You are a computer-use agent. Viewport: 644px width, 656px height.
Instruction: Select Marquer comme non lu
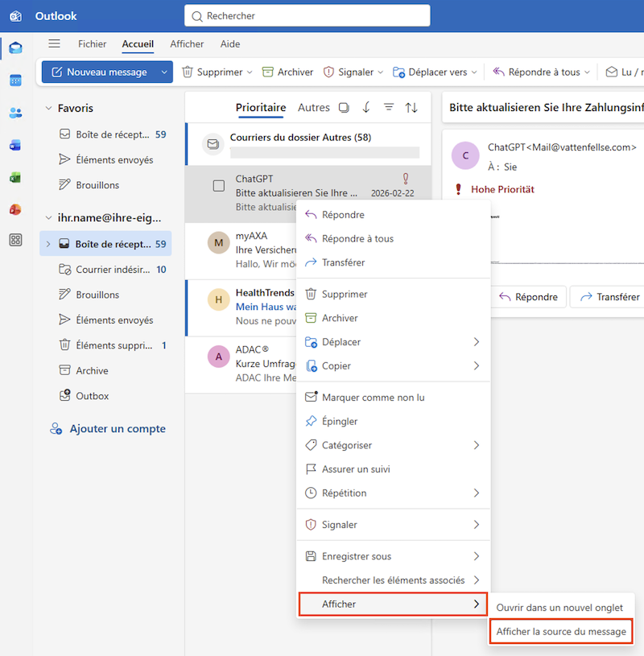click(x=393, y=398)
